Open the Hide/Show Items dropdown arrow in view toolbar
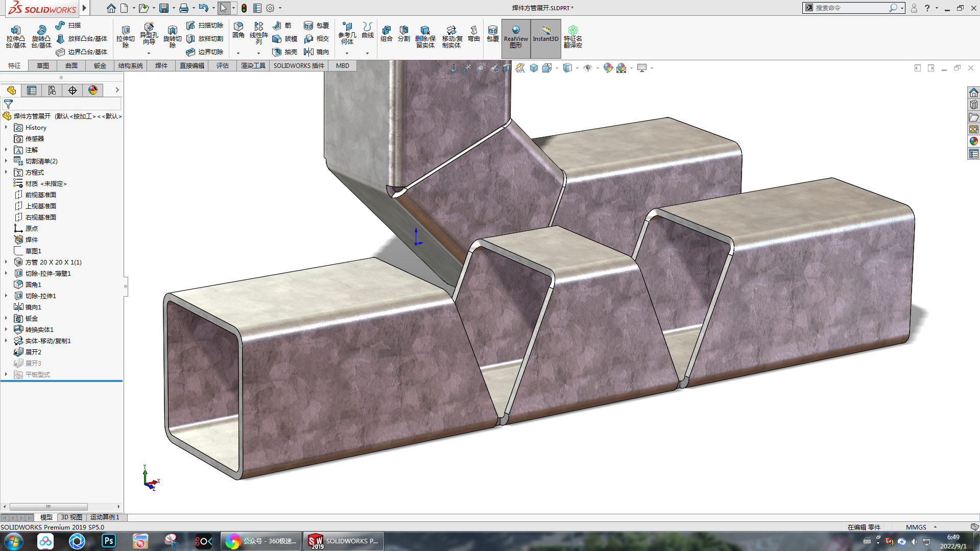The height and width of the screenshot is (551, 980). (597, 68)
